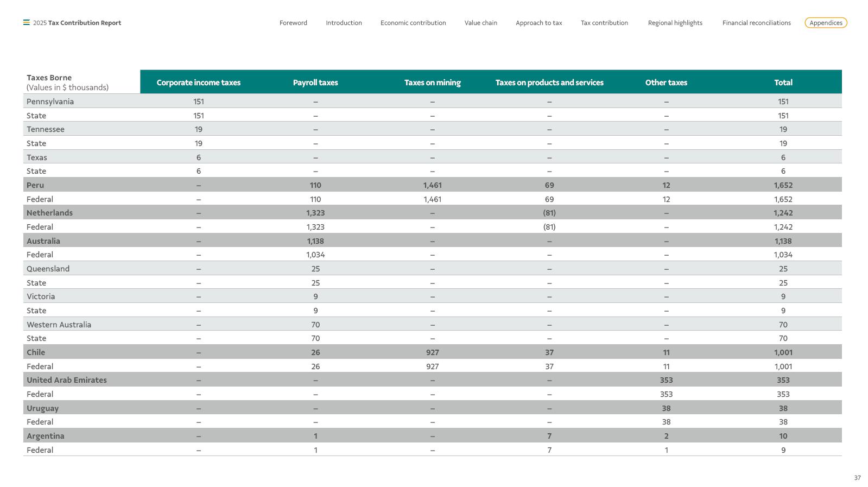868x487 pixels.
Task: Select the Western Australia row label
Action: click(x=59, y=325)
